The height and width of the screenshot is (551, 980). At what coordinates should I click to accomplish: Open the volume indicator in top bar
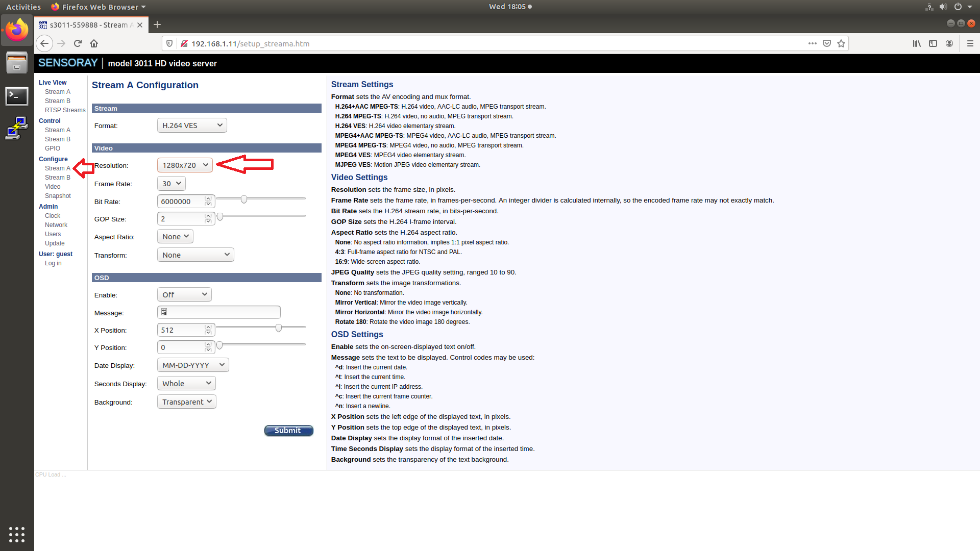click(943, 7)
